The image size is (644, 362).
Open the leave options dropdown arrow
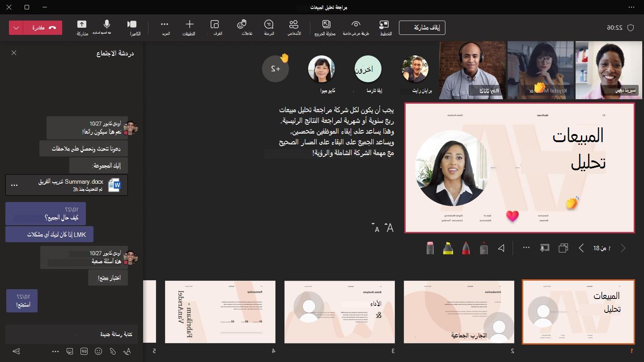point(16,28)
